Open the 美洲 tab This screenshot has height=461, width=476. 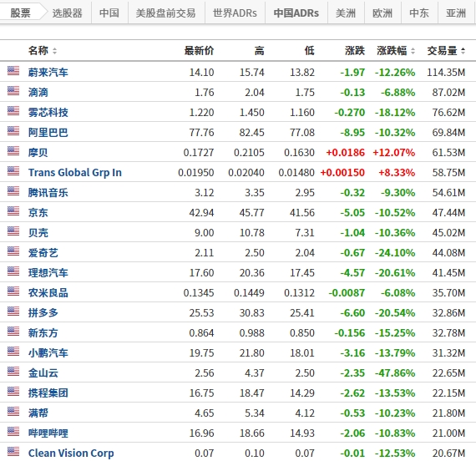(x=346, y=13)
